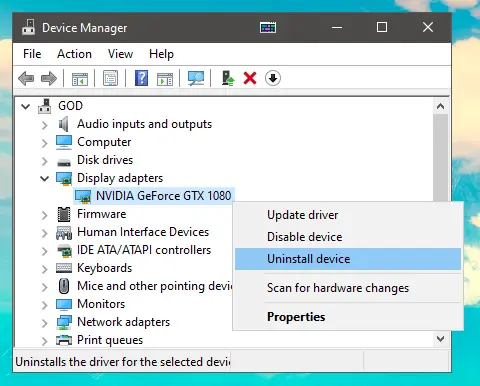Click the Audio inputs and outputs speaker icon
Image resolution: width=480 pixels, height=386 pixels.
[63, 124]
